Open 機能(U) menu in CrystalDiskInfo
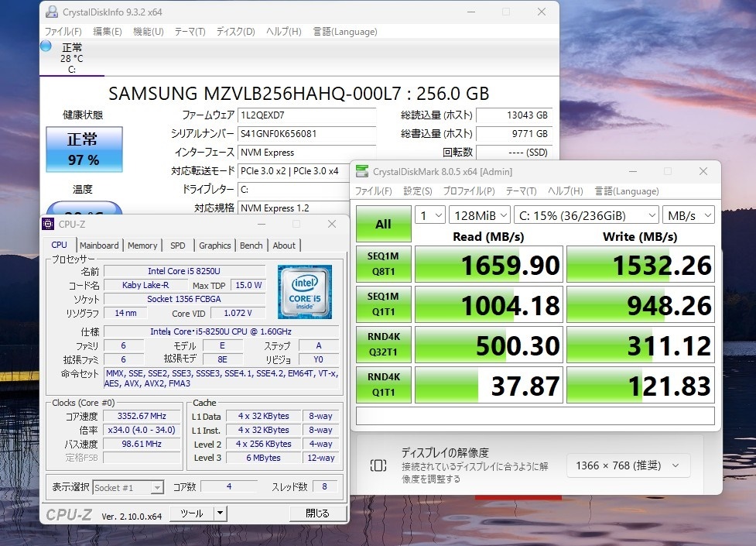 (149, 32)
